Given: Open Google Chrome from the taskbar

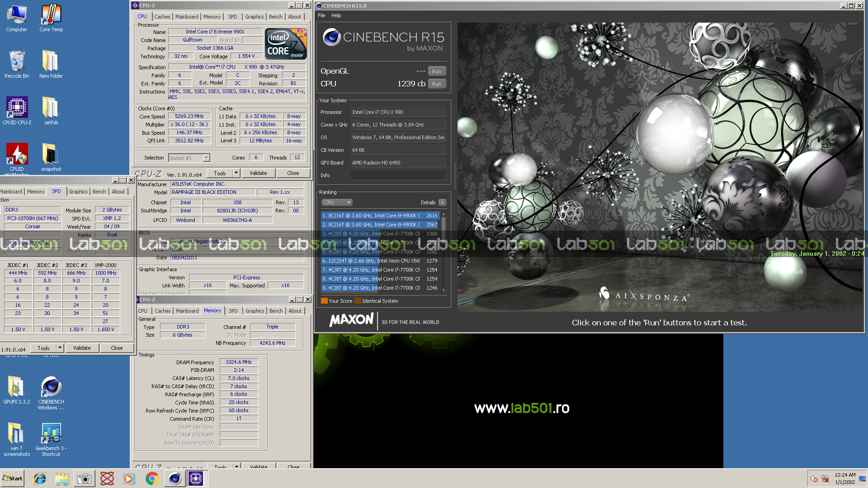Looking at the screenshot, I should pos(152,479).
